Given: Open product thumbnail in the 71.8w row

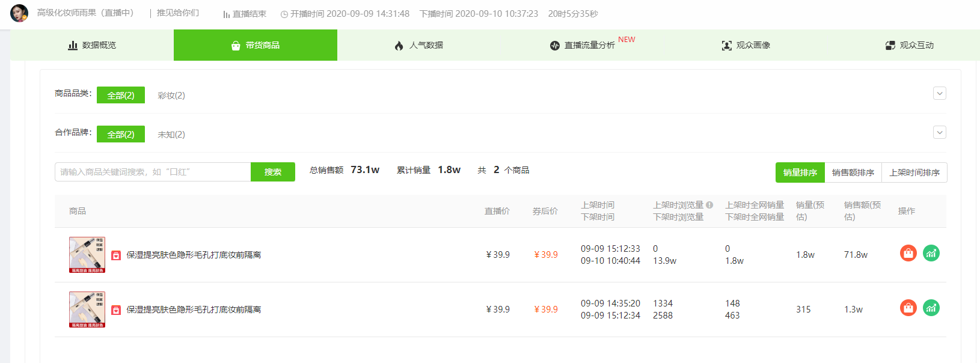Looking at the screenshot, I should pyautogui.click(x=87, y=255).
